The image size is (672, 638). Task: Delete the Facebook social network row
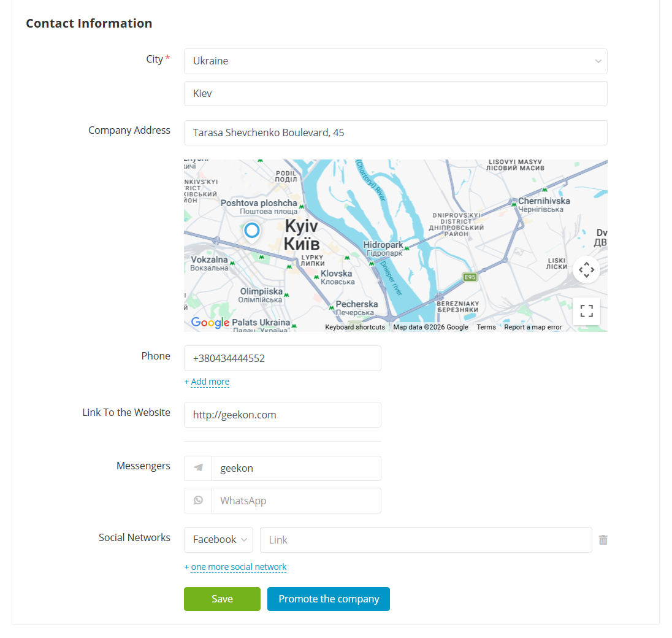pyautogui.click(x=603, y=540)
